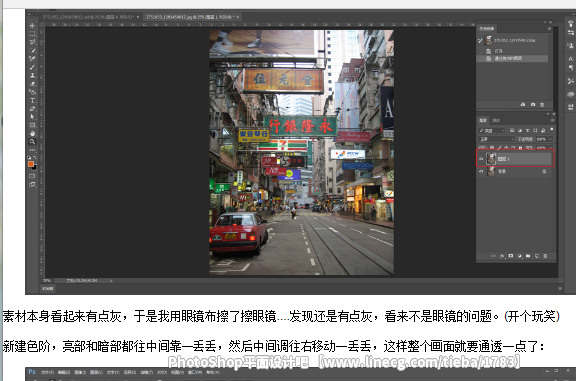Select the Rectangle shape tool
576x381 pixels.
pos(32,125)
